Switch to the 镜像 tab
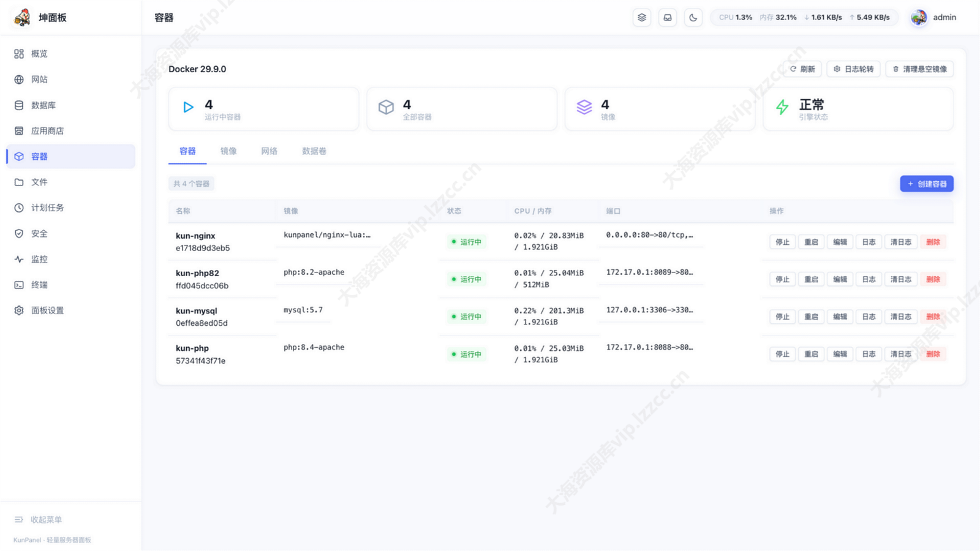This screenshot has width=980, height=551. click(x=228, y=151)
